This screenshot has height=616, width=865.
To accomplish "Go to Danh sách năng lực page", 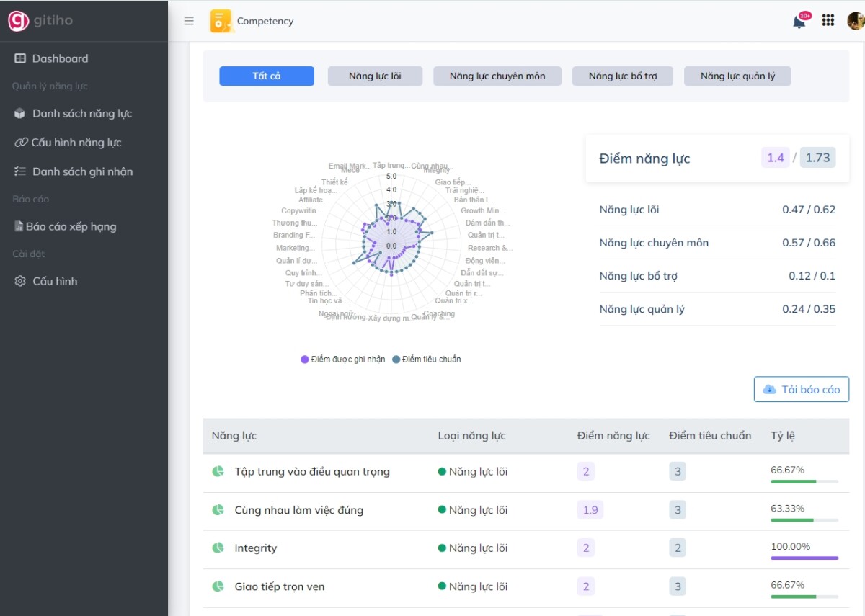I will (82, 114).
